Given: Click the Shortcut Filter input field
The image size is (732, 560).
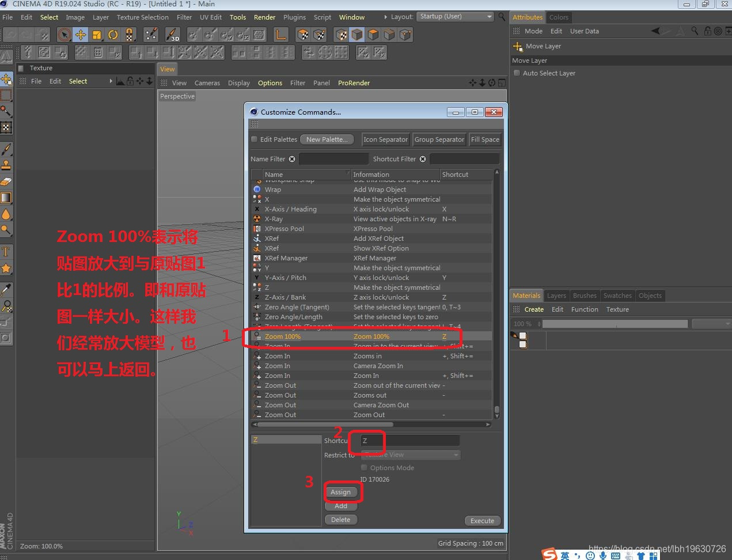Looking at the screenshot, I should (465, 159).
